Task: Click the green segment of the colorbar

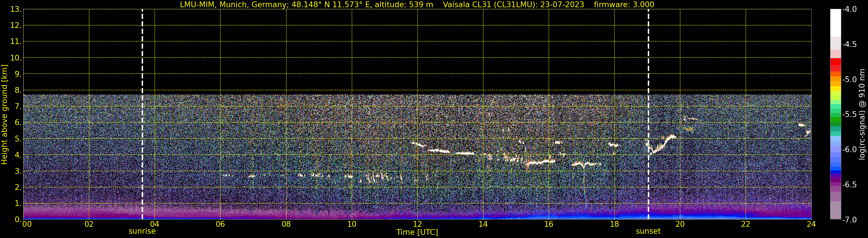Action: (x=836, y=120)
